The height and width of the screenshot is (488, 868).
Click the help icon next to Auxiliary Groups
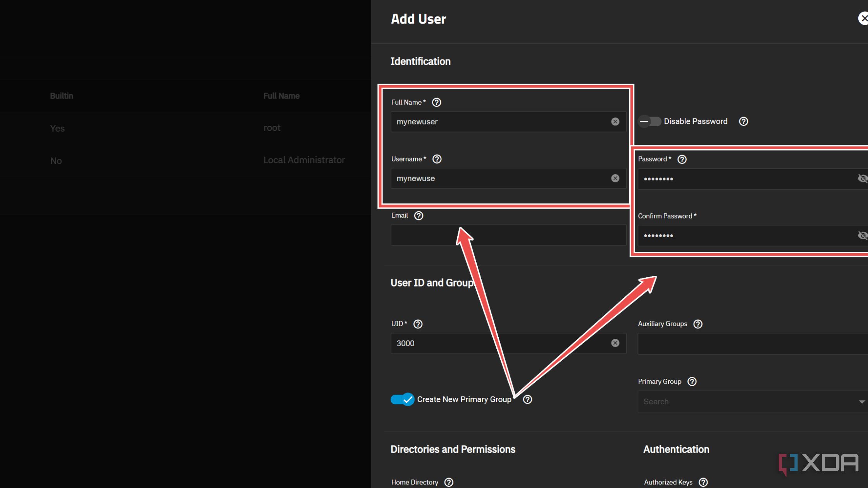tap(698, 323)
